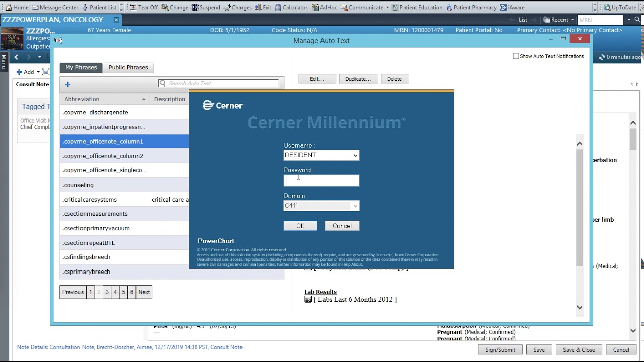Image resolution: width=644 pixels, height=362 pixels.
Task: Open the Communicate dropdown arrow
Action: [x=387, y=8]
